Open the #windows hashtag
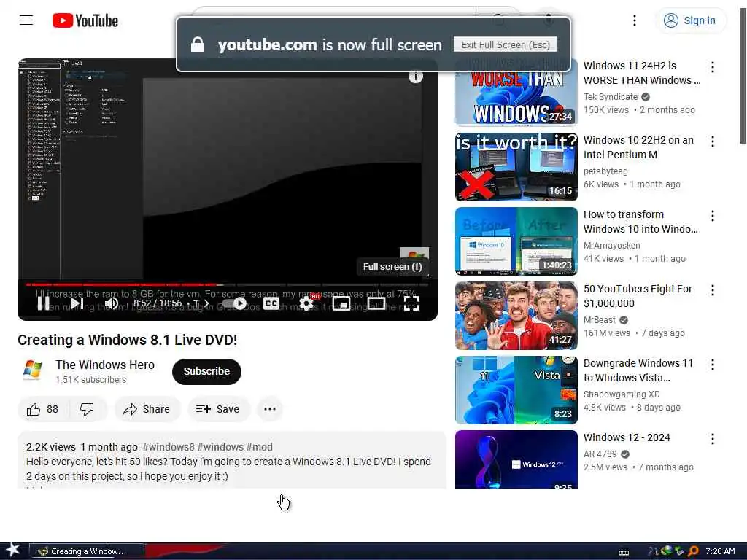The width and height of the screenshot is (747, 560). click(x=220, y=447)
